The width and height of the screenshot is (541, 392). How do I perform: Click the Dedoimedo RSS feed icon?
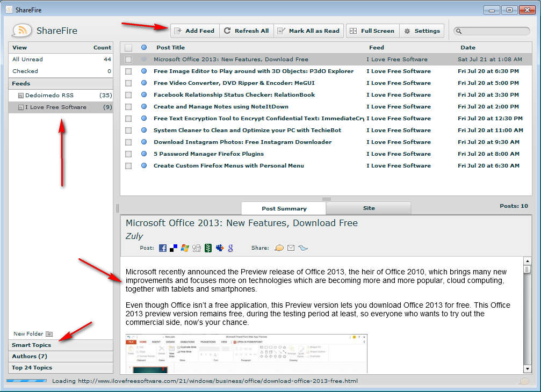click(x=21, y=96)
